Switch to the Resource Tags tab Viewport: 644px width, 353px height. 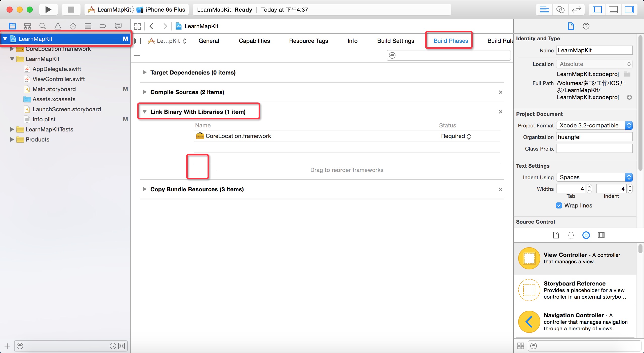(308, 41)
